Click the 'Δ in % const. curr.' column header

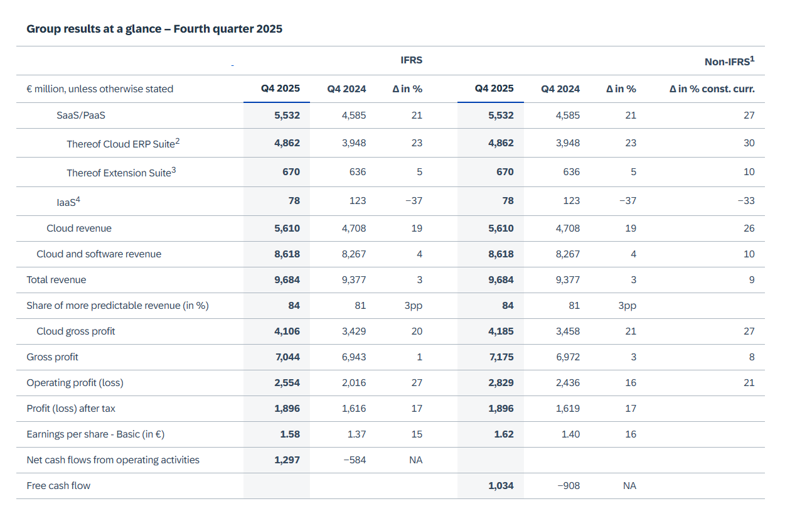[x=712, y=89]
